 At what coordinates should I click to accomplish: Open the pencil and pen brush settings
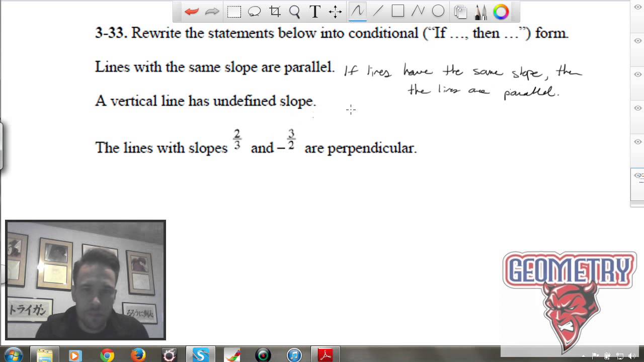pyautogui.click(x=480, y=12)
